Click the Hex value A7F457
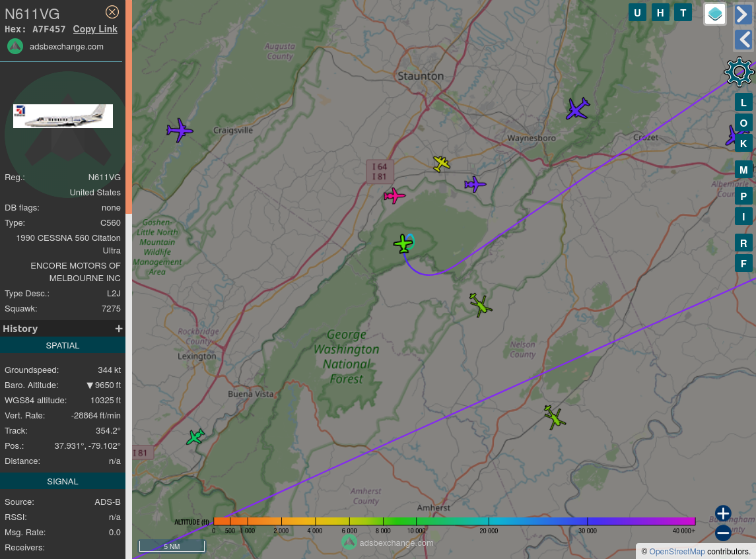This screenshot has width=756, height=559. point(49,30)
